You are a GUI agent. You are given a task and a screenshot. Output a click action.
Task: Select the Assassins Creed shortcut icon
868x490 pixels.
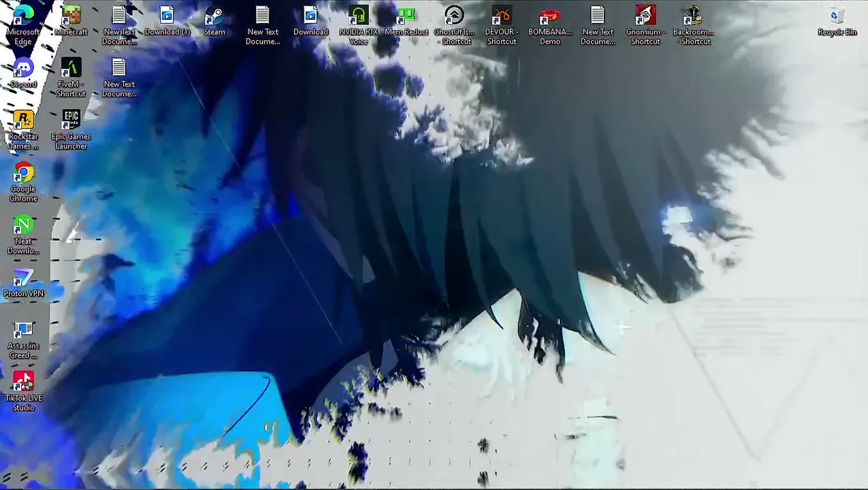(23, 340)
